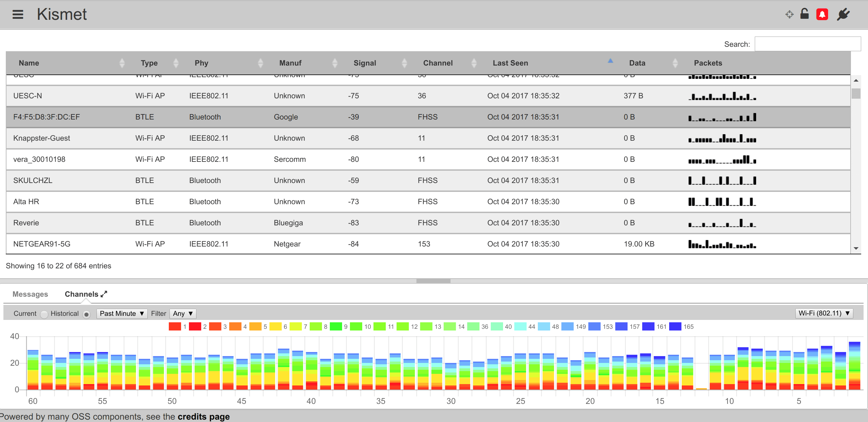
Task: Open the NETGEAR91-5G device row
Action: point(42,244)
